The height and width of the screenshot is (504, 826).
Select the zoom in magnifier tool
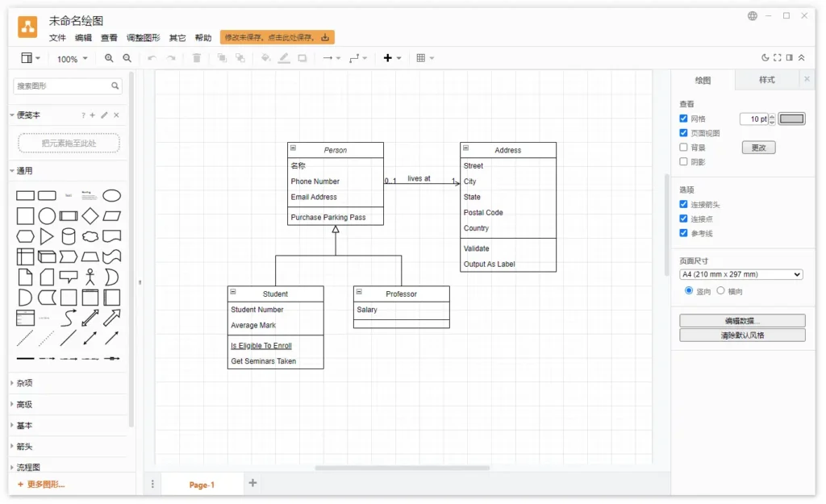point(109,57)
